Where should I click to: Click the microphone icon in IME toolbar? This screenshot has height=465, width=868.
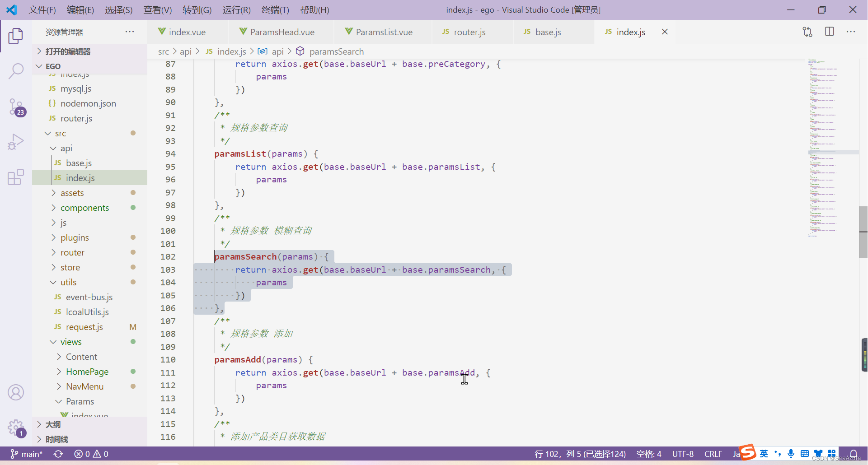click(x=791, y=454)
